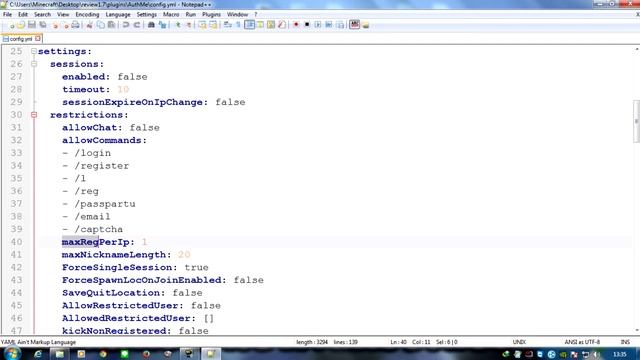This screenshot has width=640, height=360.
Task: Run macro multiple times icon
Action: pos(329,25)
